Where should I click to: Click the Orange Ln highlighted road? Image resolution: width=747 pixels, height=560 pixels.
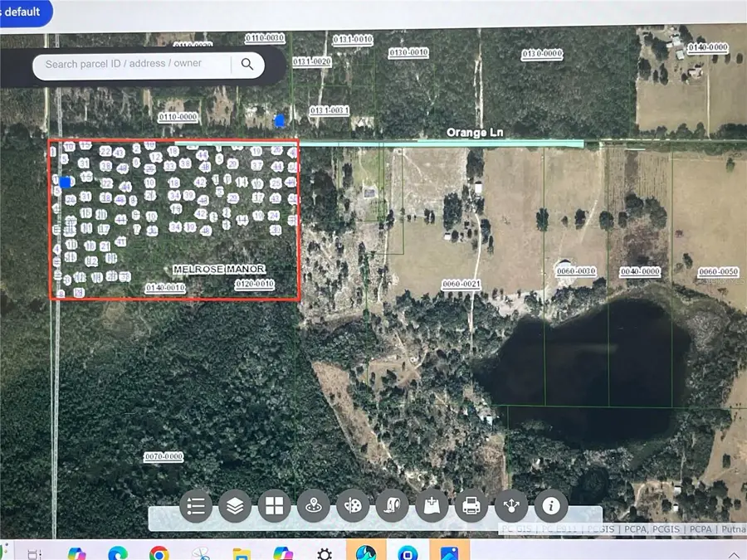498,143
